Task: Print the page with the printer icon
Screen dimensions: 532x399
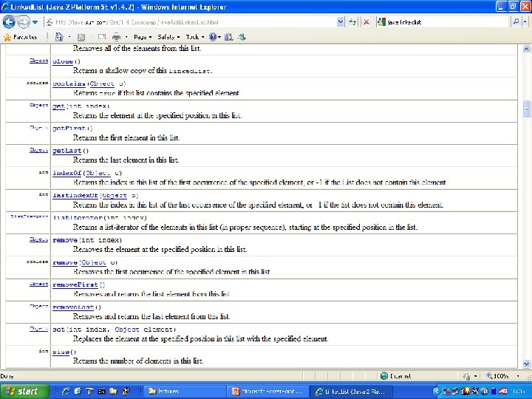Action: pos(117,37)
